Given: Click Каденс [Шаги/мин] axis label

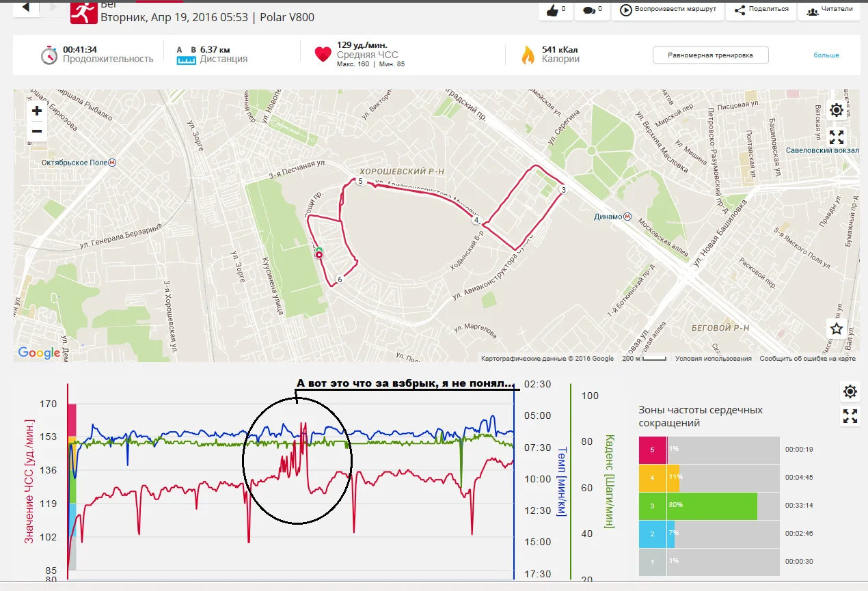Looking at the screenshot, I should tap(610, 482).
